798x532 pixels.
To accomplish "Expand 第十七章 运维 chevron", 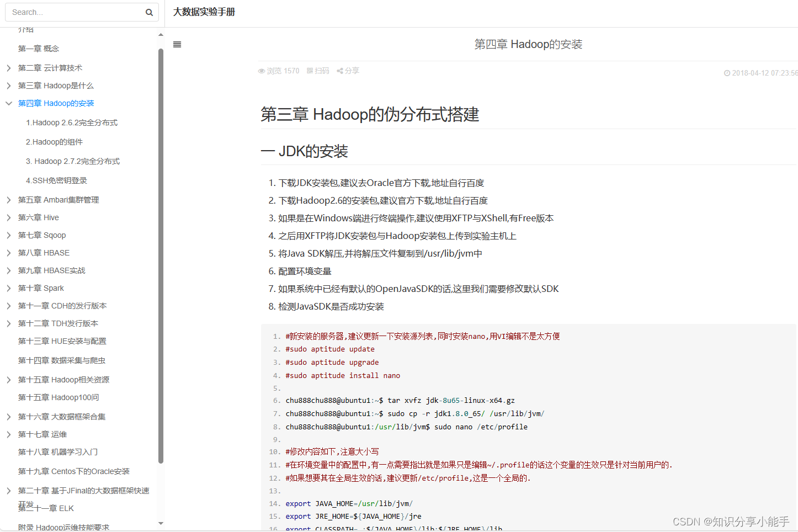I will tap(9, 434).
